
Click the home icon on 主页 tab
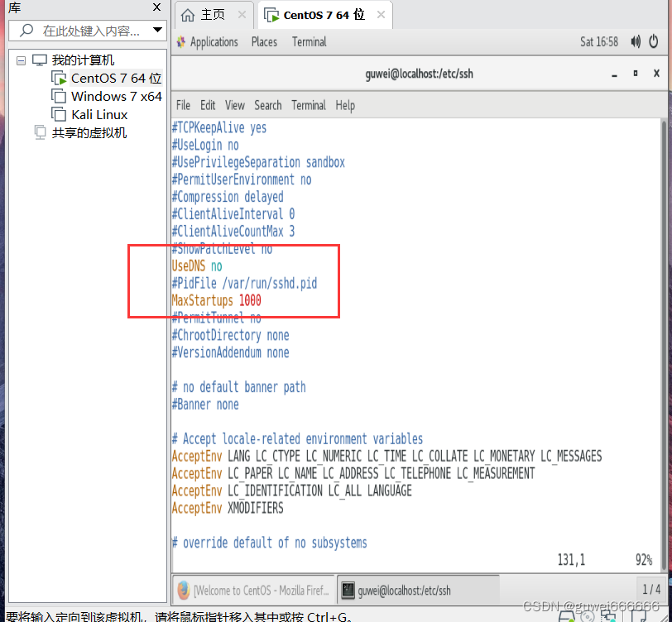click(187, 15)
